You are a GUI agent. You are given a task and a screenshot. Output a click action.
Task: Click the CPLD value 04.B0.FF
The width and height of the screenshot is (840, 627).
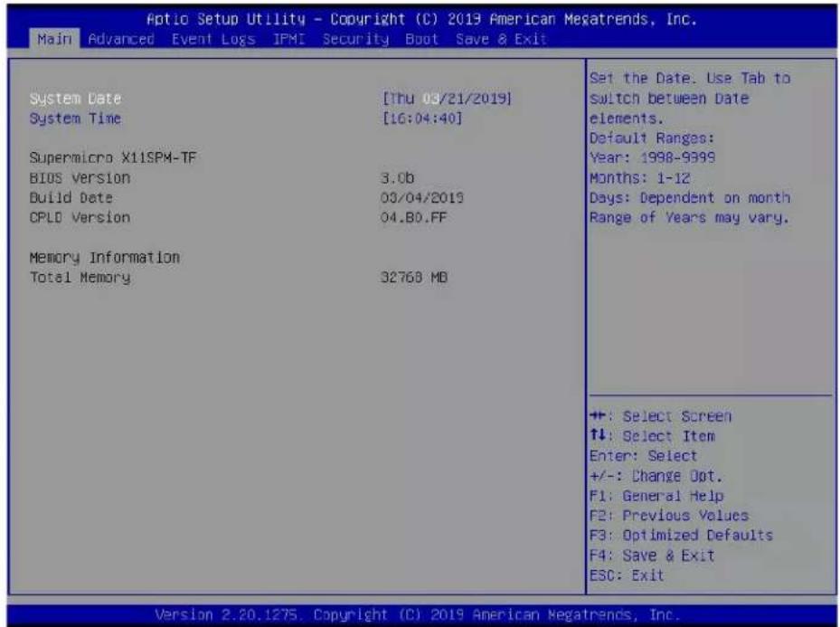(x=413, y=217)
